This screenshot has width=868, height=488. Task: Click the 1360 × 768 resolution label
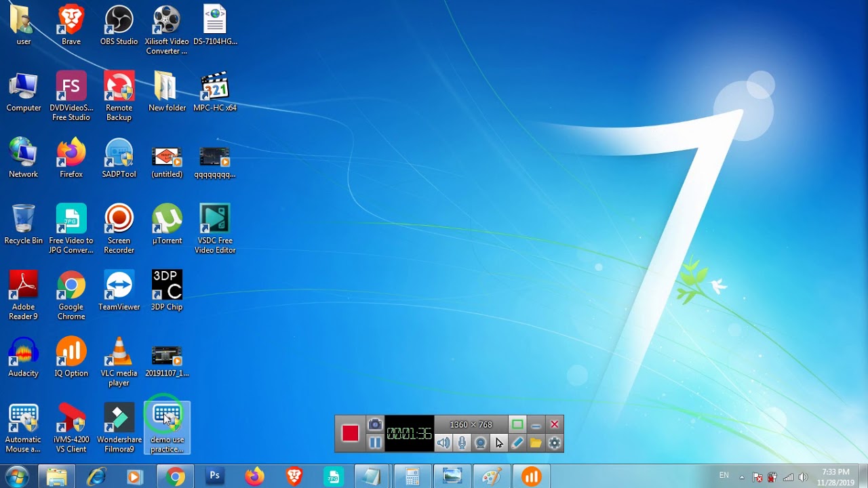point(471,424)
